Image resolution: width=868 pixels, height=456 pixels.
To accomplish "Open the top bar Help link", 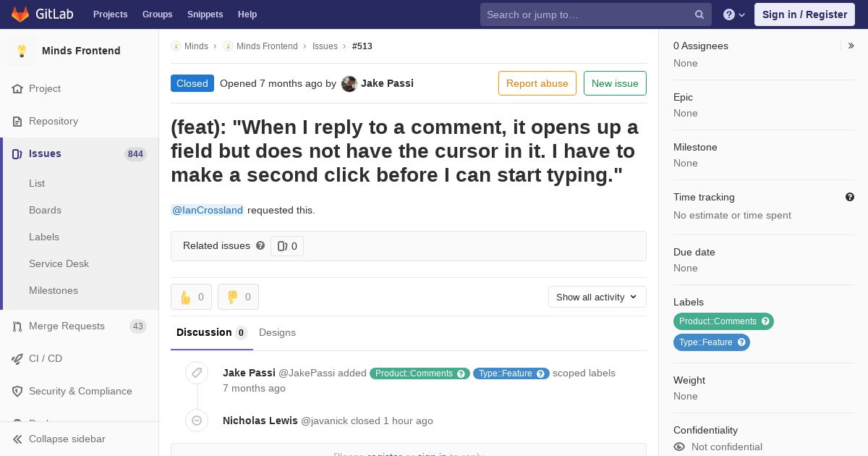I will point(247,14).
